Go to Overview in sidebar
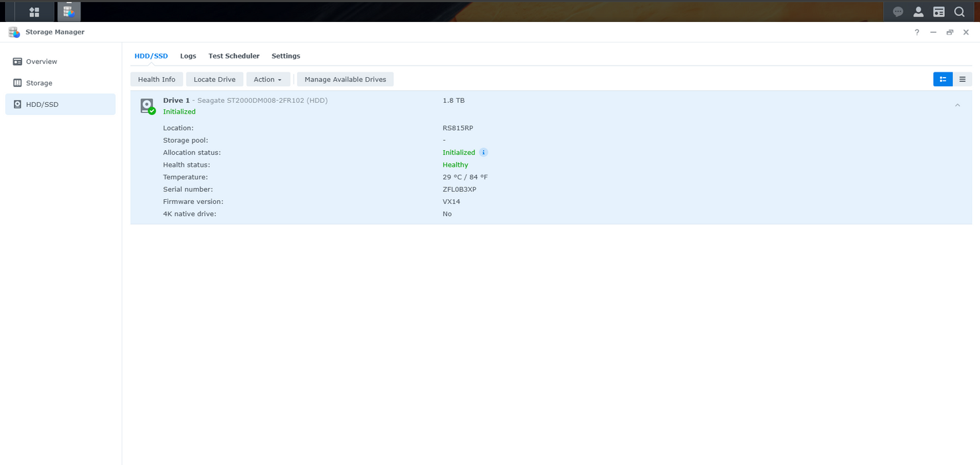Image resolution: width=980 pixels, height=465 pixels. tap(60, 61)
